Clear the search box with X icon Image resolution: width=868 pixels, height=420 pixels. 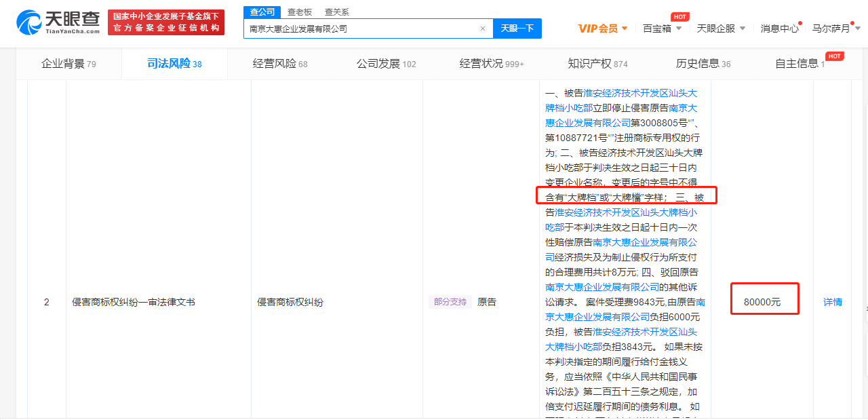pos(482,28)
